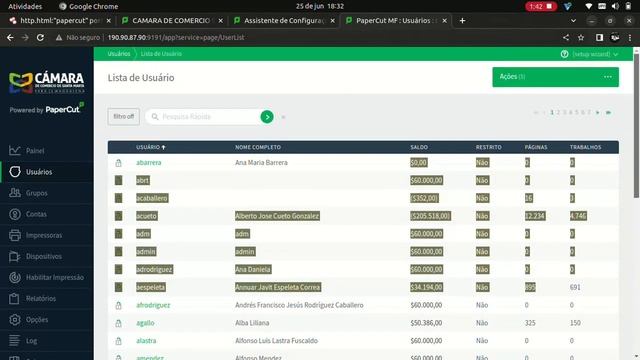
Task: Clear the quick search with the x
Action: [283, 117]
